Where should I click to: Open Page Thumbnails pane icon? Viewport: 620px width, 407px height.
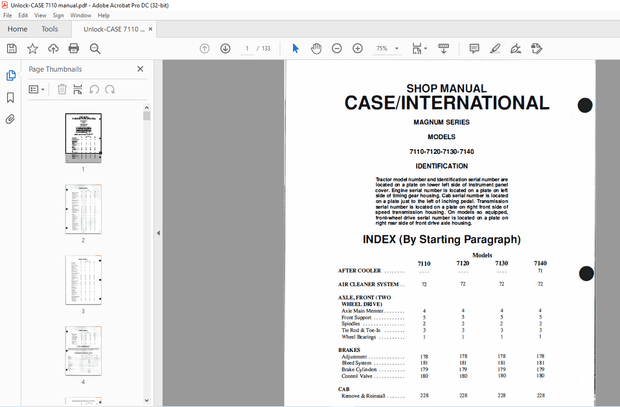click(11, 76)
